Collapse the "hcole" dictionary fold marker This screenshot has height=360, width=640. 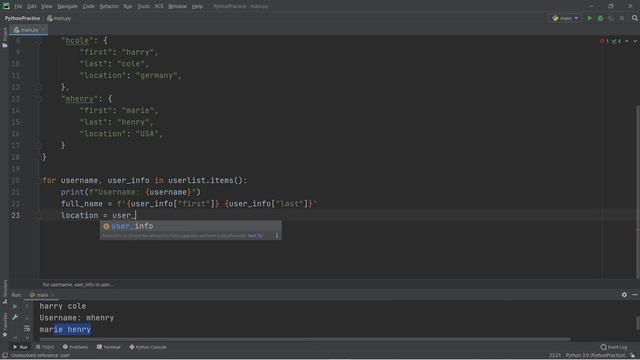point(39,40)
